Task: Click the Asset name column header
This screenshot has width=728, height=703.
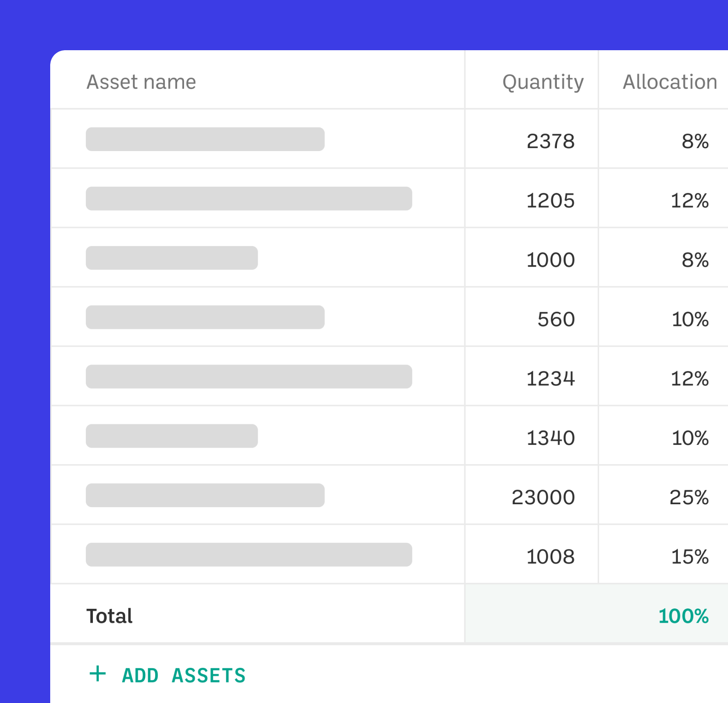Action: (141, 82)
